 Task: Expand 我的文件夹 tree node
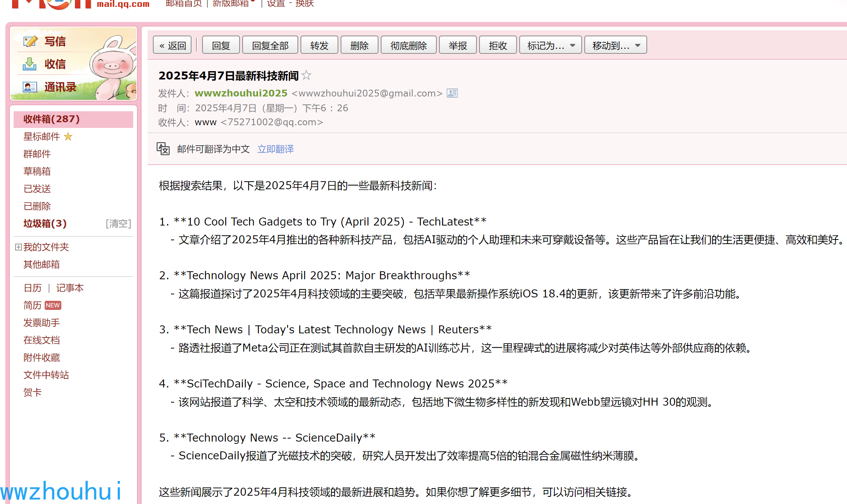(18, 247)
